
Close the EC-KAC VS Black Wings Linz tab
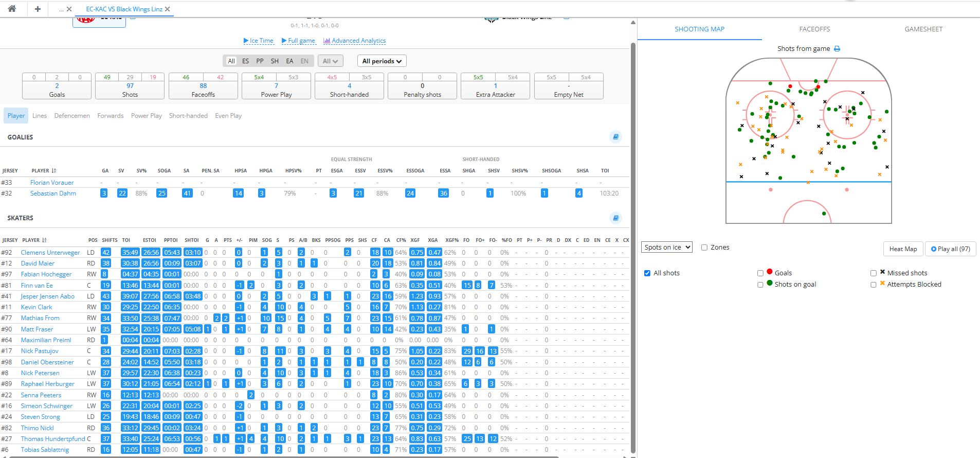pyautogui.click(x=168, y=9)
